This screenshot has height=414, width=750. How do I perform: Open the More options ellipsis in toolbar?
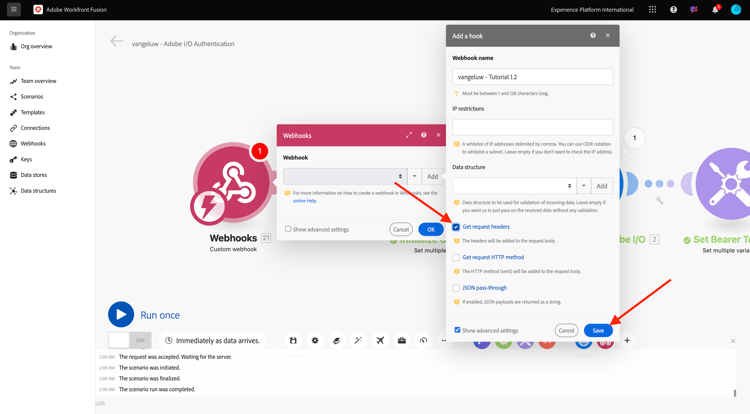point(443,340)
